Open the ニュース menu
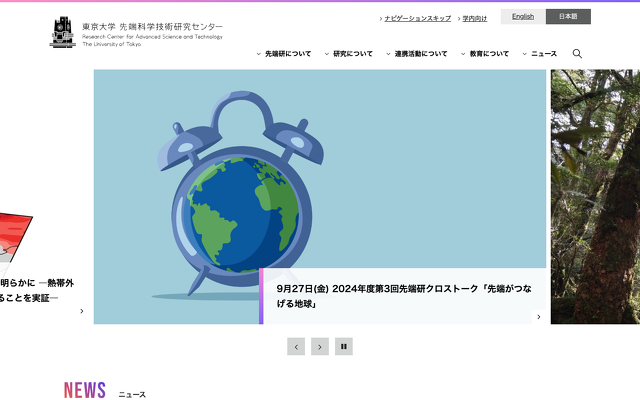This screenshot has width=640, height=400. click(540, 54)
